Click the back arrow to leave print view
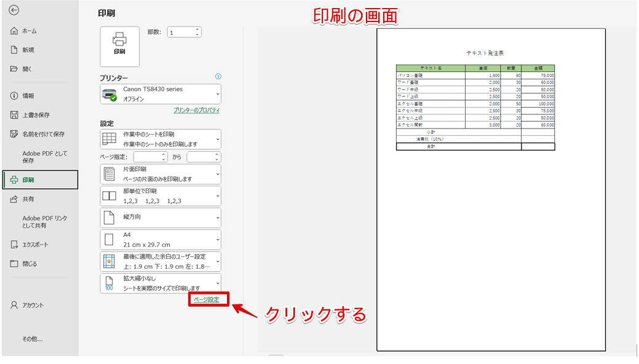Image resolution: width=639 pixels, height=364 pixels. pyautogui.click(x=14, y=10)
